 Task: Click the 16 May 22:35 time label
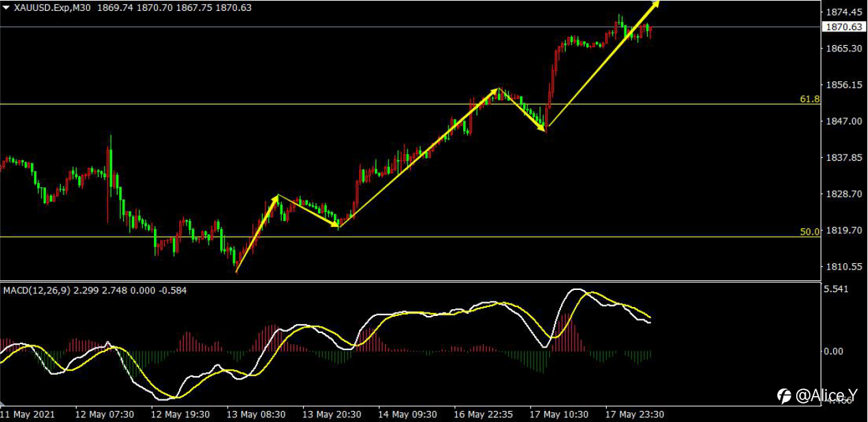(482, 414)
